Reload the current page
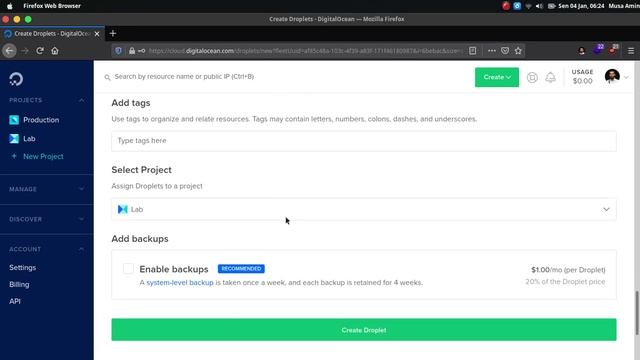Viewport: 640px width, 360px height. pos(40,51)
